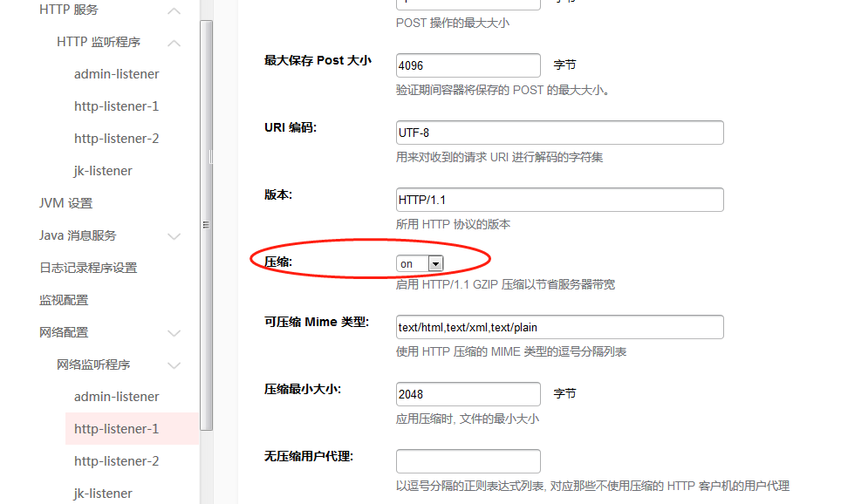
Task: Go to 日志记录程序设置
Action: (x=88, y=268)
